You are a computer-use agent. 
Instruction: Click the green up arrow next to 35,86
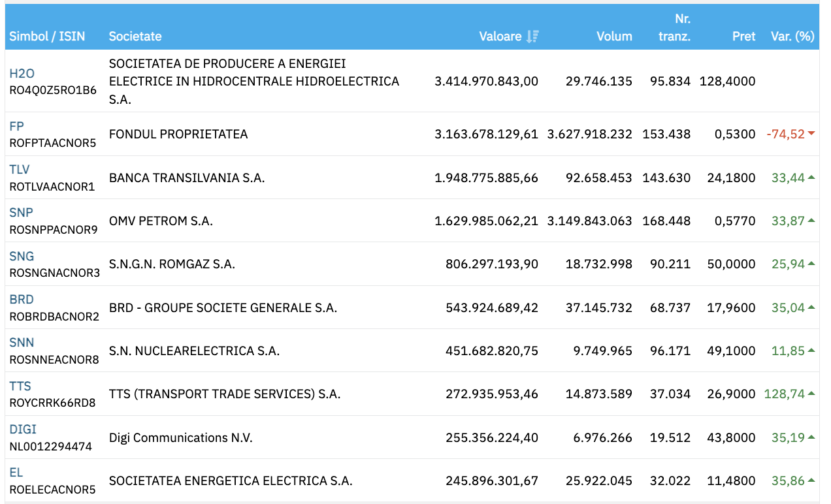click(811, 480)
